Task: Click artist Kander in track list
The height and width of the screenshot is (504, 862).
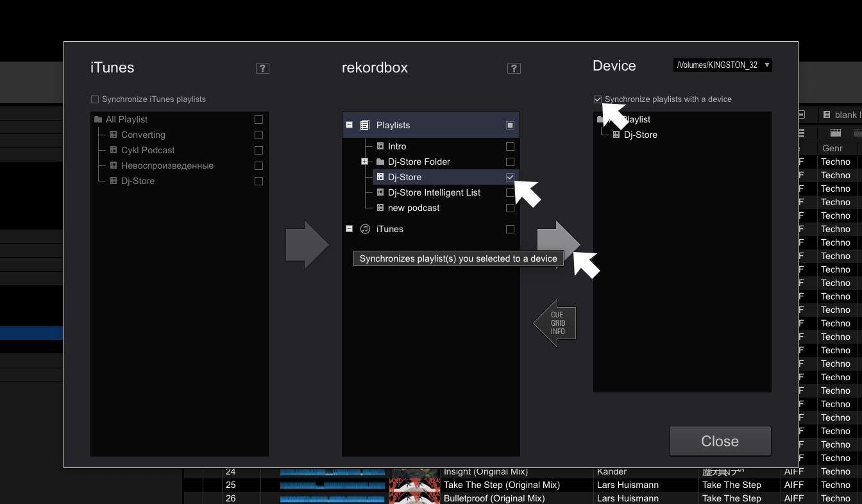Action: click(612, 471)
